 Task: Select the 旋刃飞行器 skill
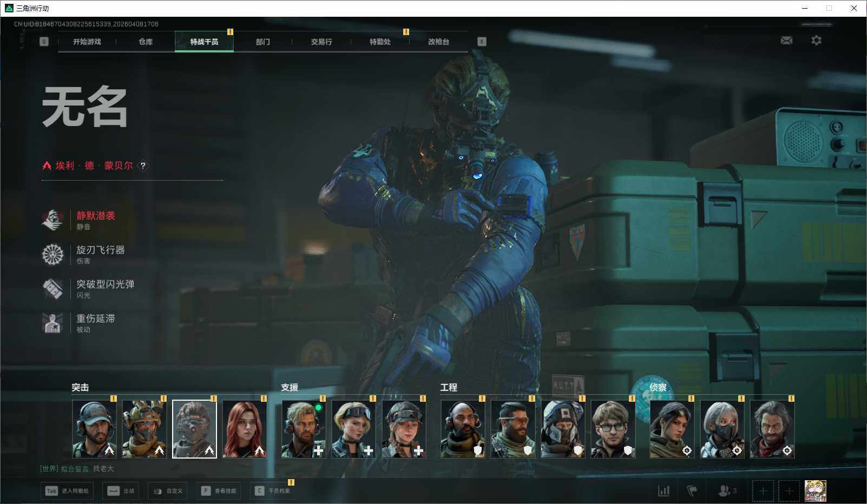(83, 254)
